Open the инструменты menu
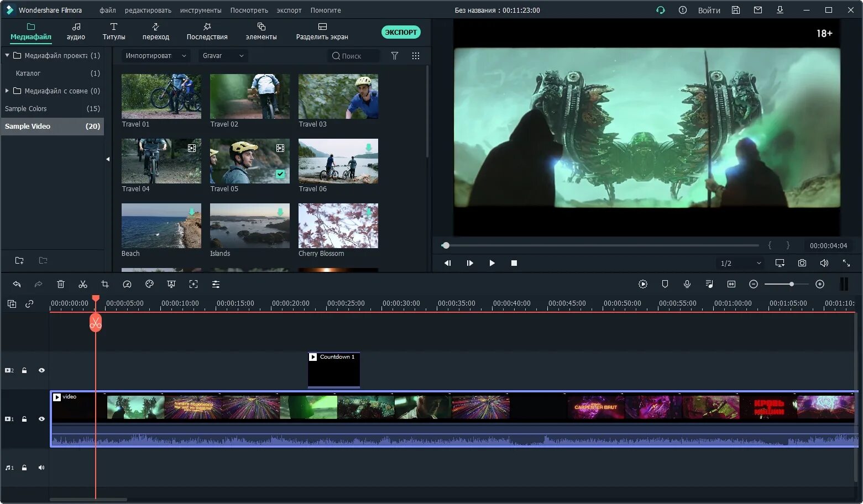Screen dimensions: 863x504 coord(201,10)
